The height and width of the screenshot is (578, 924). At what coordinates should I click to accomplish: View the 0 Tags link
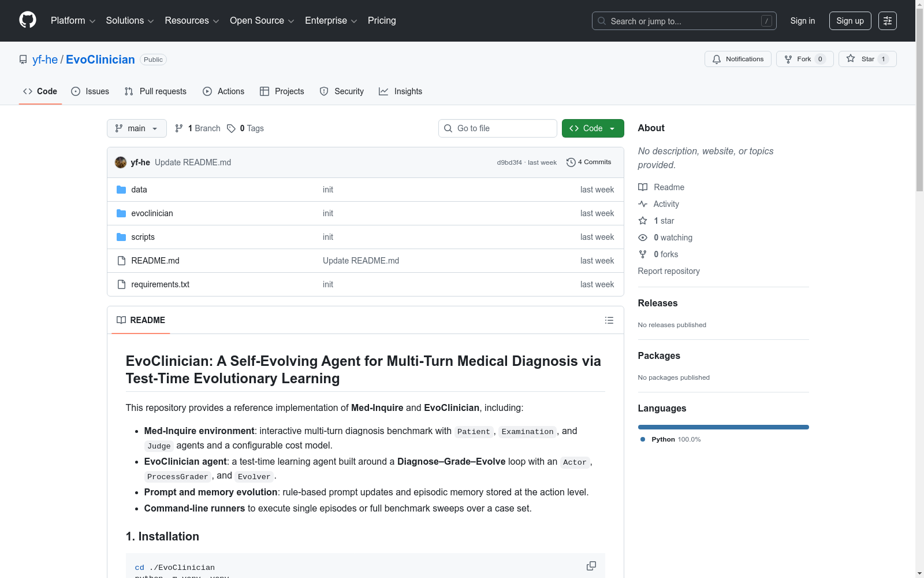coord(245,128)
